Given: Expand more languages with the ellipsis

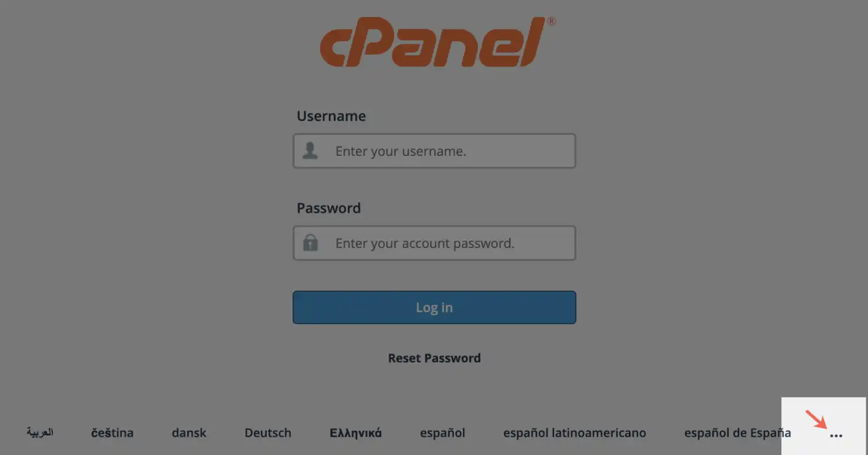Looking at the screenshot, I should (836, 436).
